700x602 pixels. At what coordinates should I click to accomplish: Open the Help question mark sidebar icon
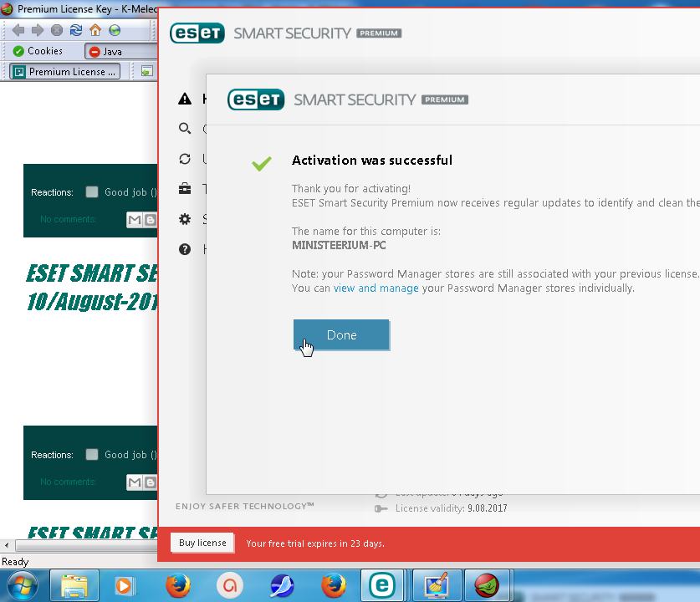tap(185, 249)
